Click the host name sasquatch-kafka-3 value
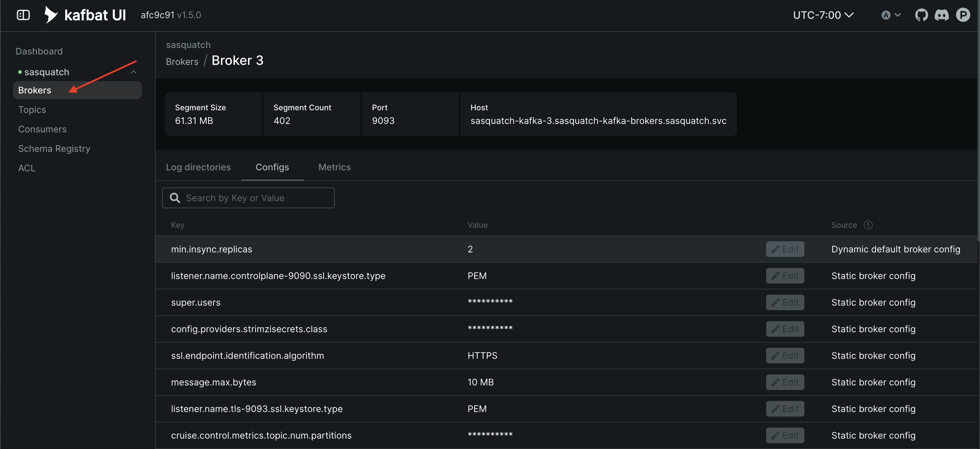This screenshot has width=980, height=449. click(599, 121)
